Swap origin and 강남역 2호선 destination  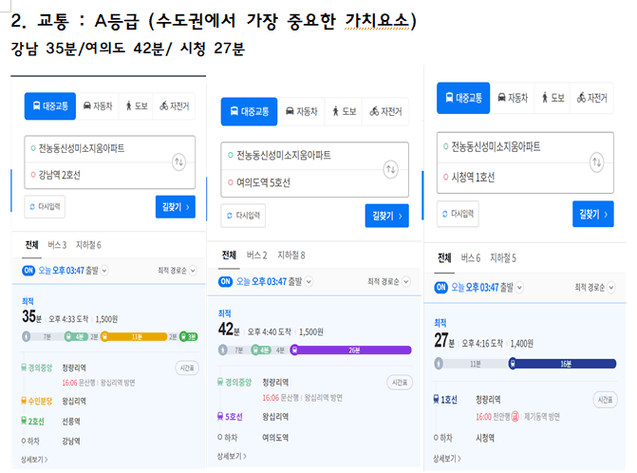coord(179,162)
